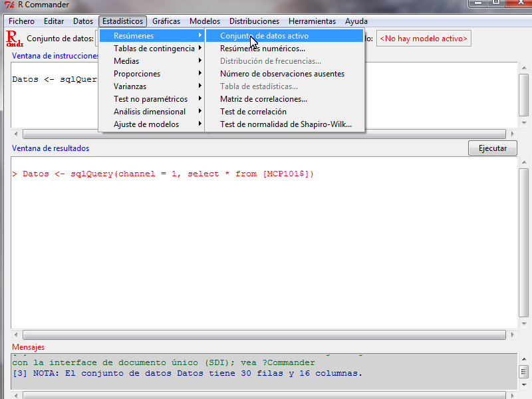This screenshot has height=399, width=532.
Task: Open the Distribuciones menu
Action: coord(254,21)
